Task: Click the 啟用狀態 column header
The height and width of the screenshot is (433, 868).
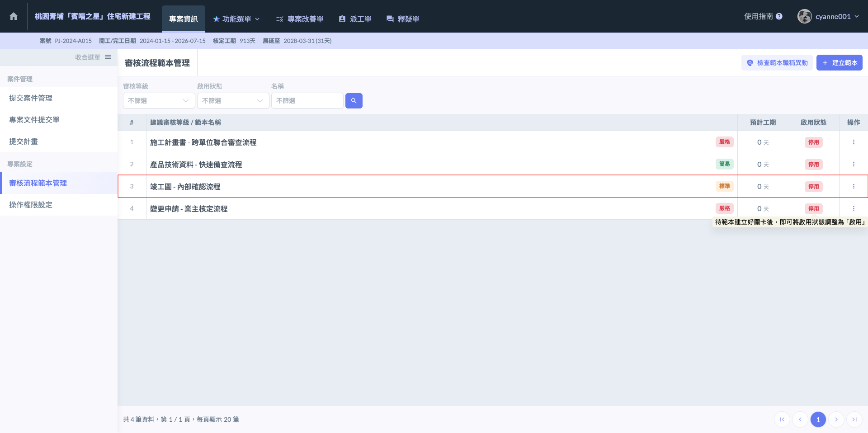Action: pyautogui.click(x=813, y=122)
